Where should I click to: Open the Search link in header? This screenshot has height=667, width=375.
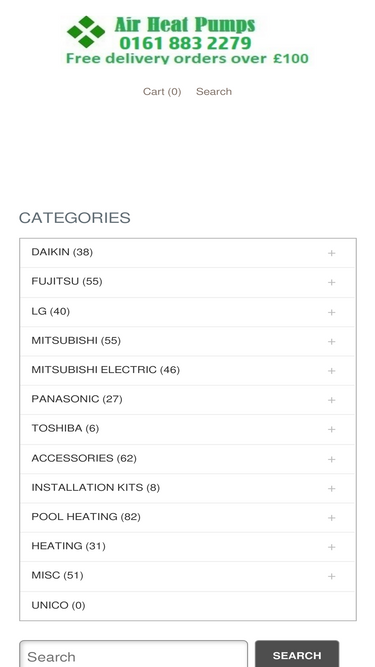(214, 91)
